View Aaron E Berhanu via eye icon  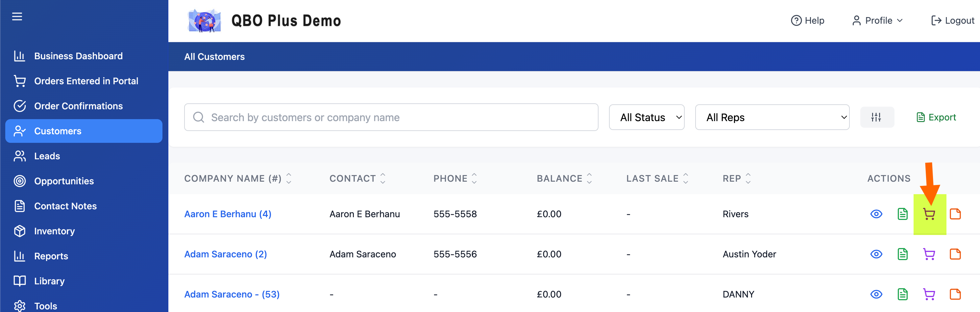click(x=876, y=214)
